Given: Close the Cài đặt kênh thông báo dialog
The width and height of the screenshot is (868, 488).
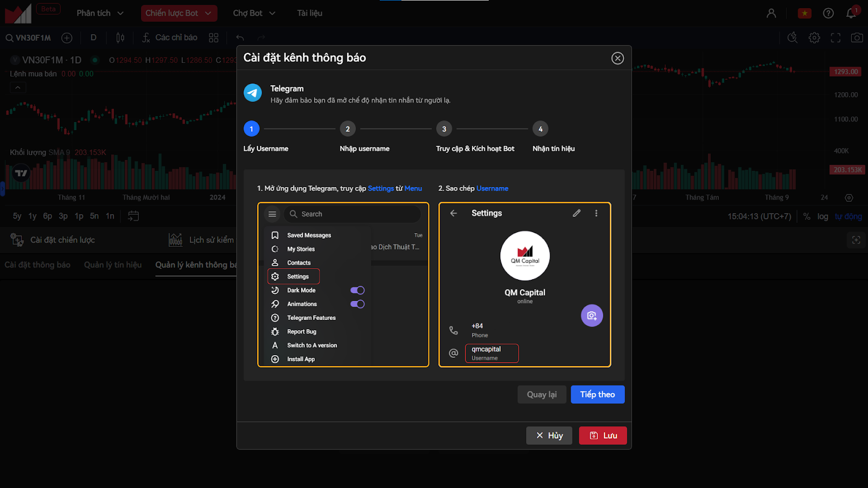Looking at the screenshot, I should [x=617, y=58].
